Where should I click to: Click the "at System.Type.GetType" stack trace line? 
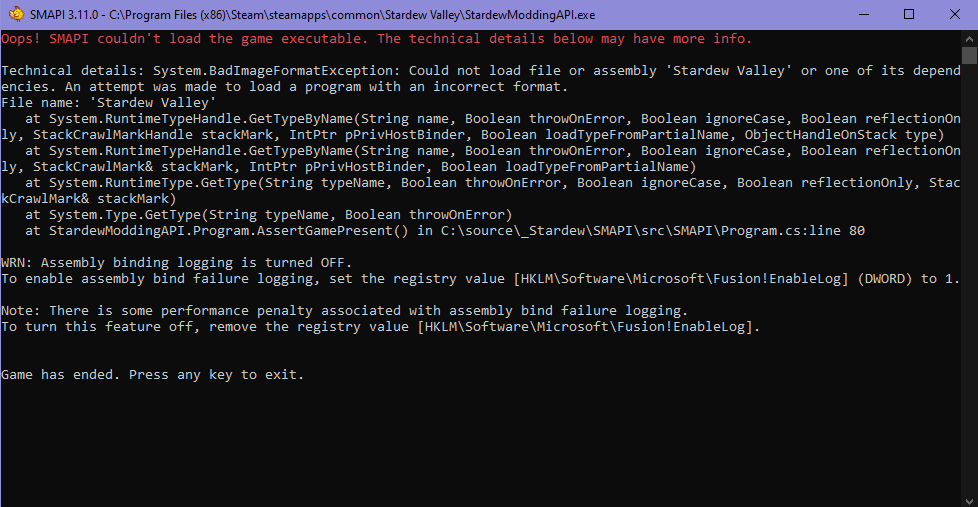pos(268,215)
